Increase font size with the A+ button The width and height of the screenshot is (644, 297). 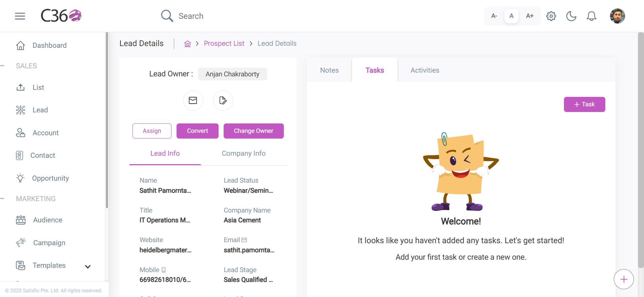point(530,16)
